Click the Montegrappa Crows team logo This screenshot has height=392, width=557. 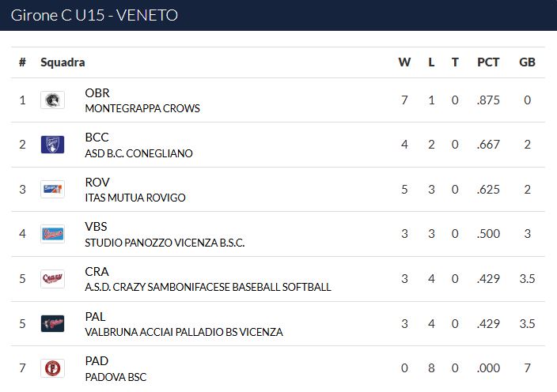click(52, 100)
